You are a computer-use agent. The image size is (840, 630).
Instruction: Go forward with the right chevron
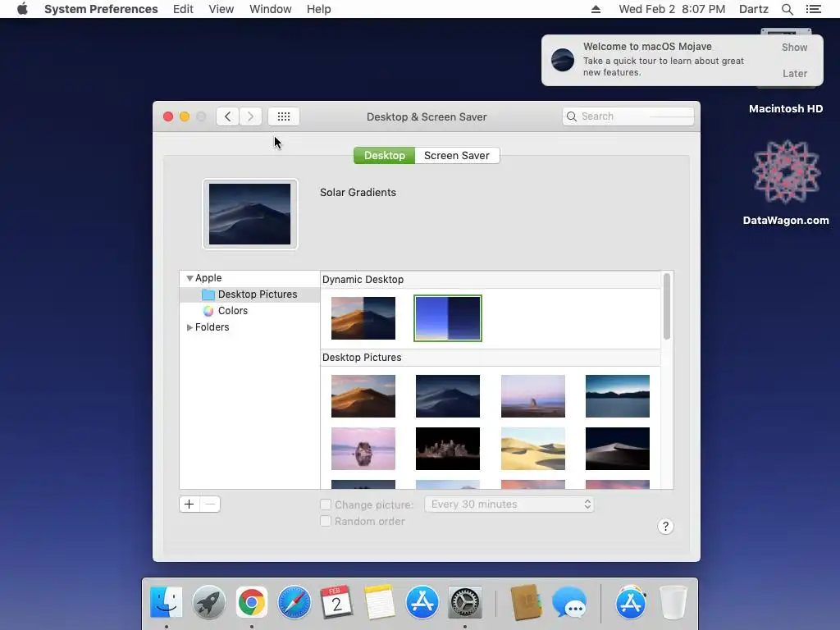coord(250,116)
